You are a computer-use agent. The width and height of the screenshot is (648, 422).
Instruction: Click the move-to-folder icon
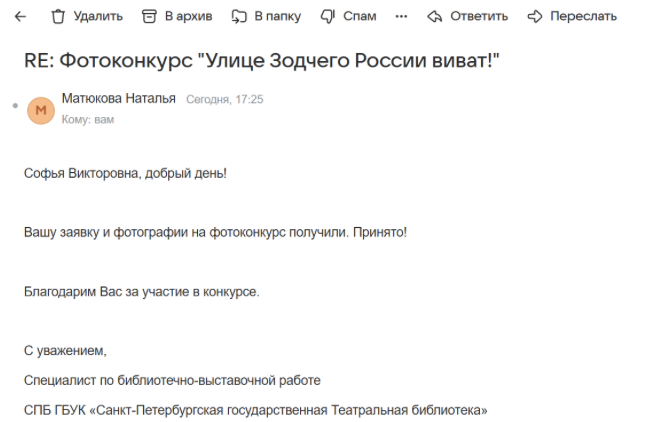(x=239, y=16)
